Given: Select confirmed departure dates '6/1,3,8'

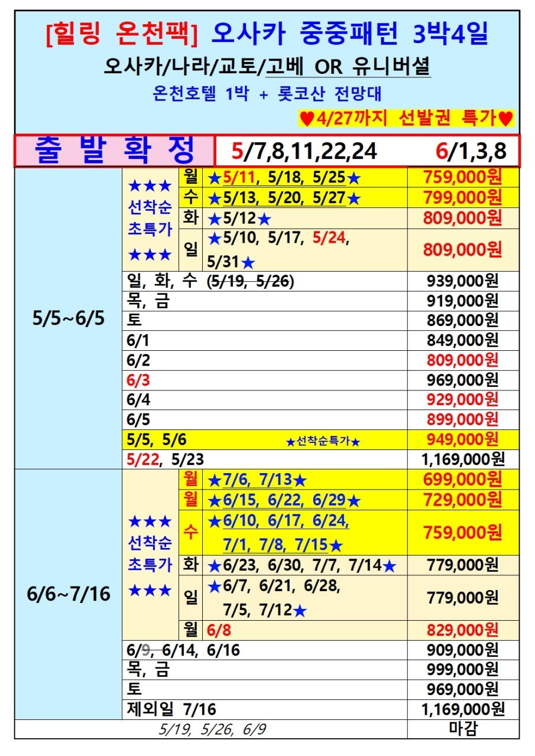Looking at the screenshot, I should (471, 152).
